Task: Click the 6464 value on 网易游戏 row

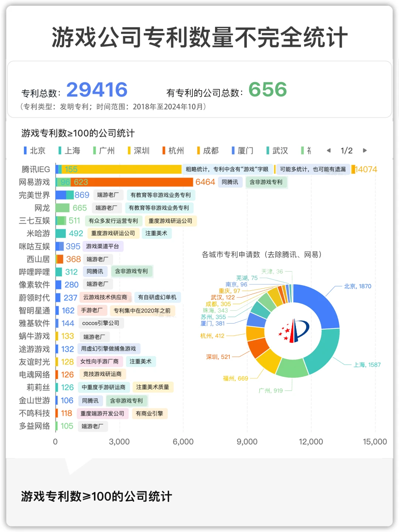Action: click(205, 182)
